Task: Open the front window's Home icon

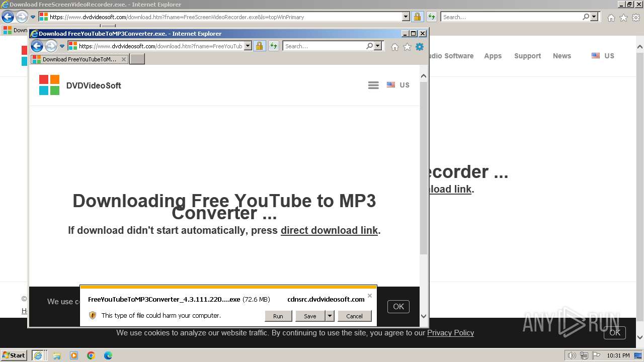Action: click(x=395, y=47)
